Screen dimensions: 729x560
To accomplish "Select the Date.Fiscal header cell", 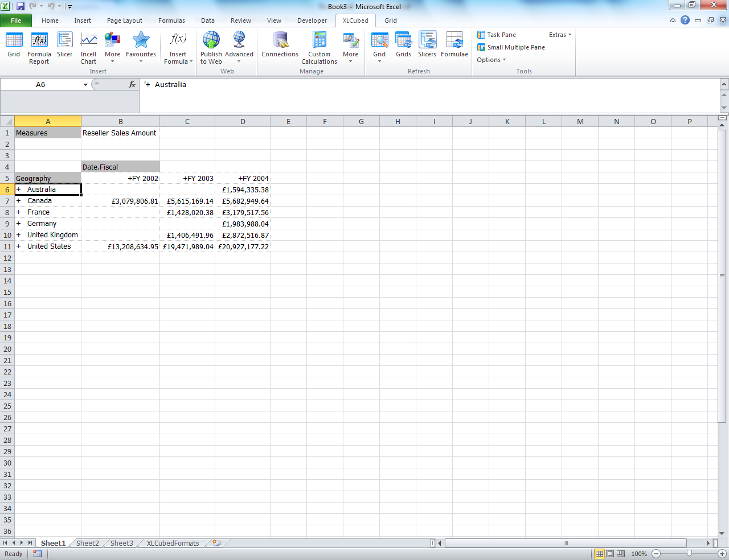I will 120,167.
